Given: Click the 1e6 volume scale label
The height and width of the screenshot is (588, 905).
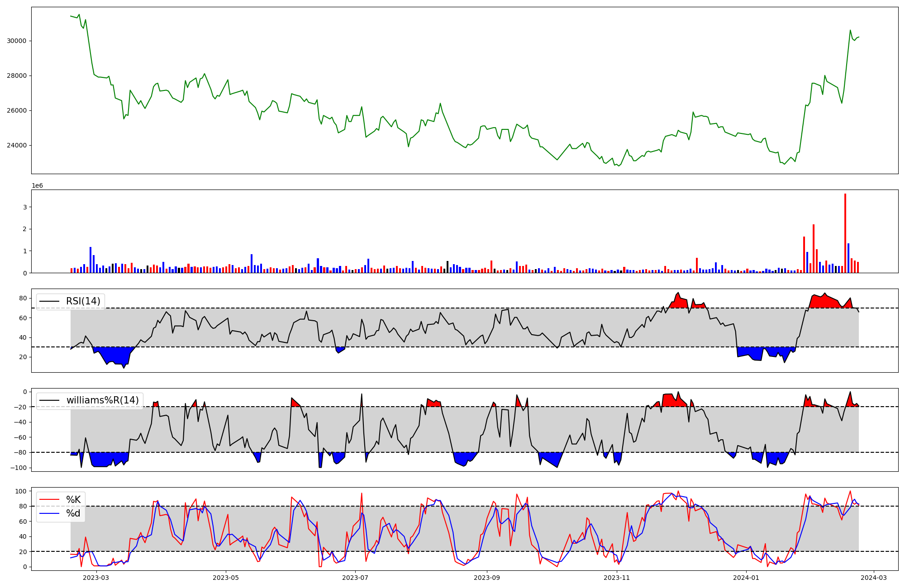Looking at the screenshot, I should (37, 186).
